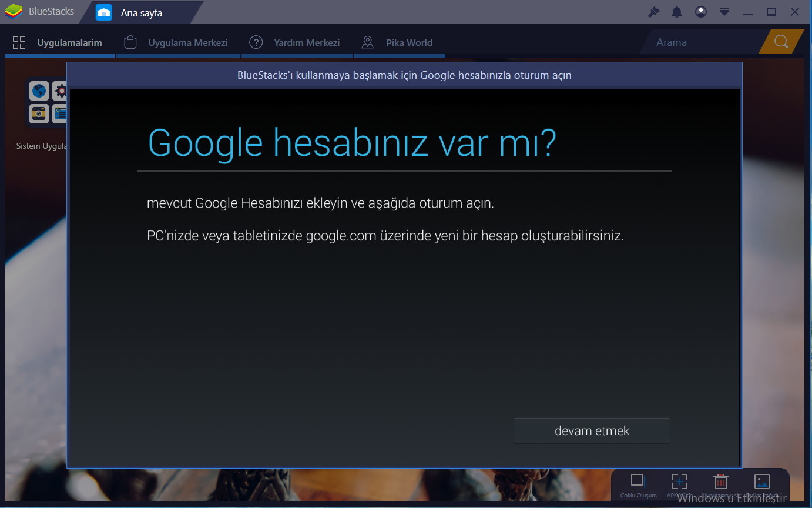Expand the title bar dropdown arrow menu
This screenshot has width=812, height=508.
724,12
